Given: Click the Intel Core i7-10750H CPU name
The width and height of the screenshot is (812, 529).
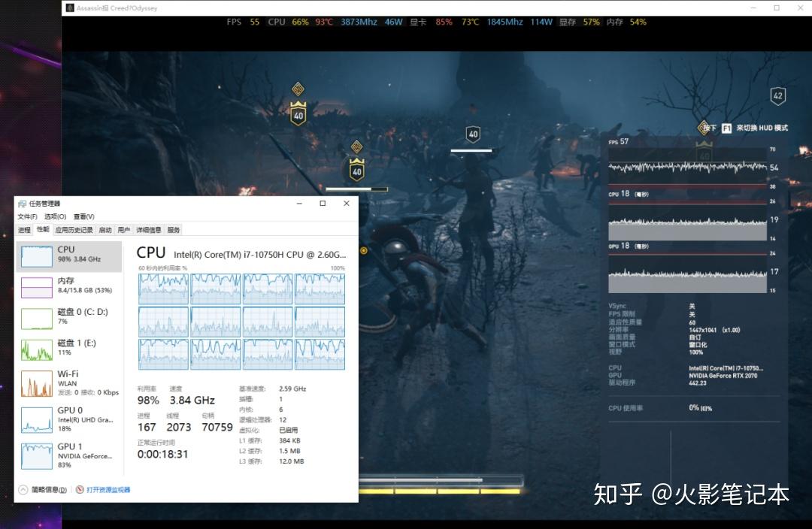Looking at the screenshot, I should pos(259,255).
